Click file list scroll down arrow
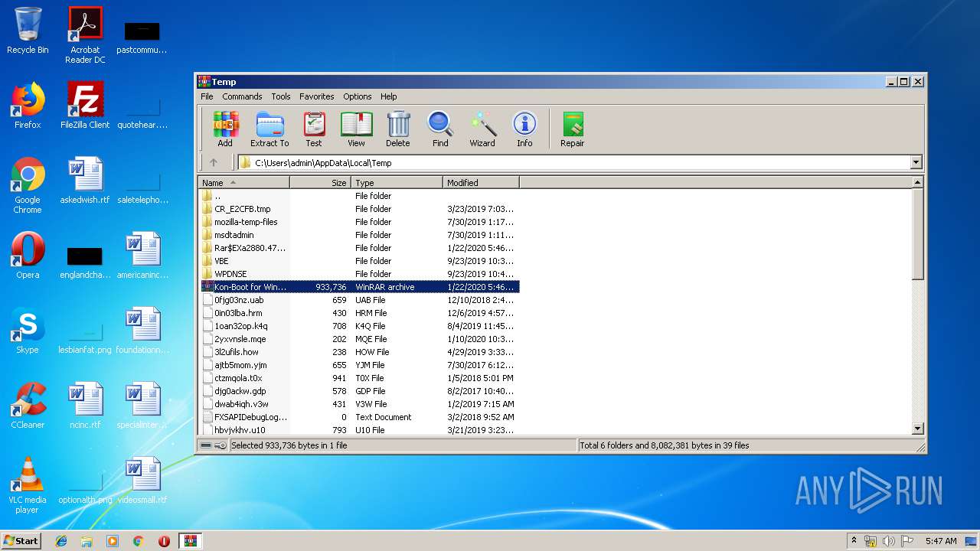980x551 pixels. click(x=918, y=429)
